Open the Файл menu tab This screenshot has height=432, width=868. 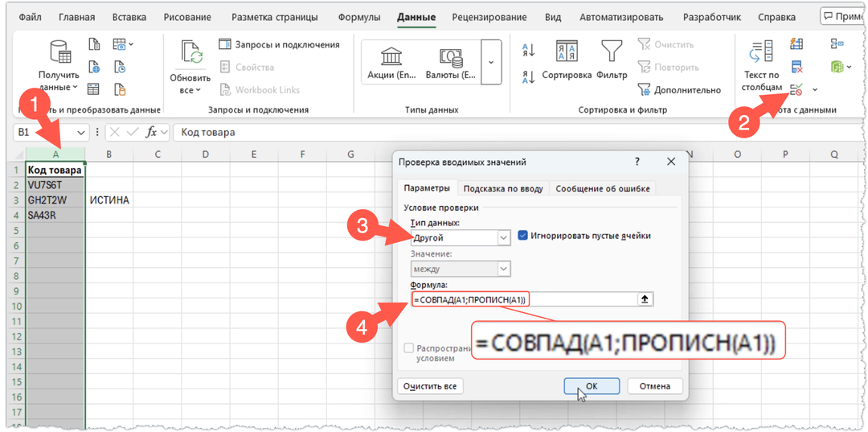[x=30, y=17]
